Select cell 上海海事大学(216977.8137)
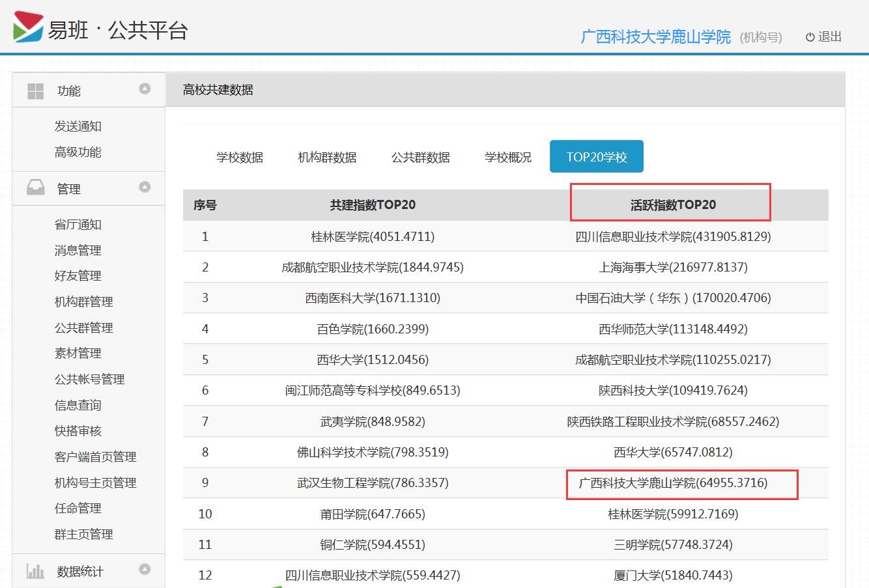The image size is (869, 588). pyautogui.click(x=673, y=267)
